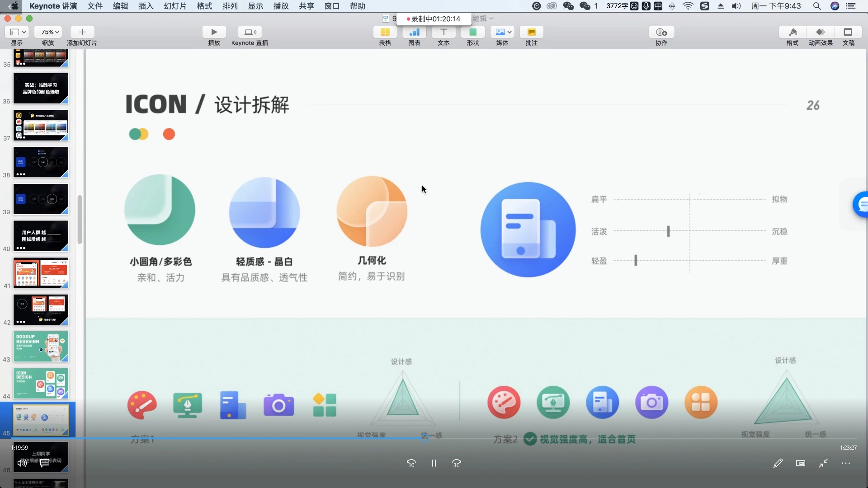
Task: Expand the Media insert dropdown
Action: [503, 32]
